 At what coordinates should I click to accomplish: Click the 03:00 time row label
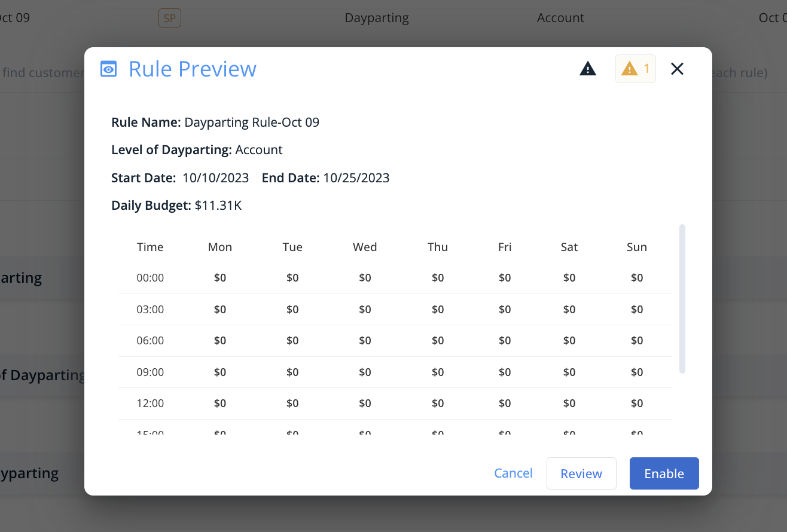click(x=150, y=310)
